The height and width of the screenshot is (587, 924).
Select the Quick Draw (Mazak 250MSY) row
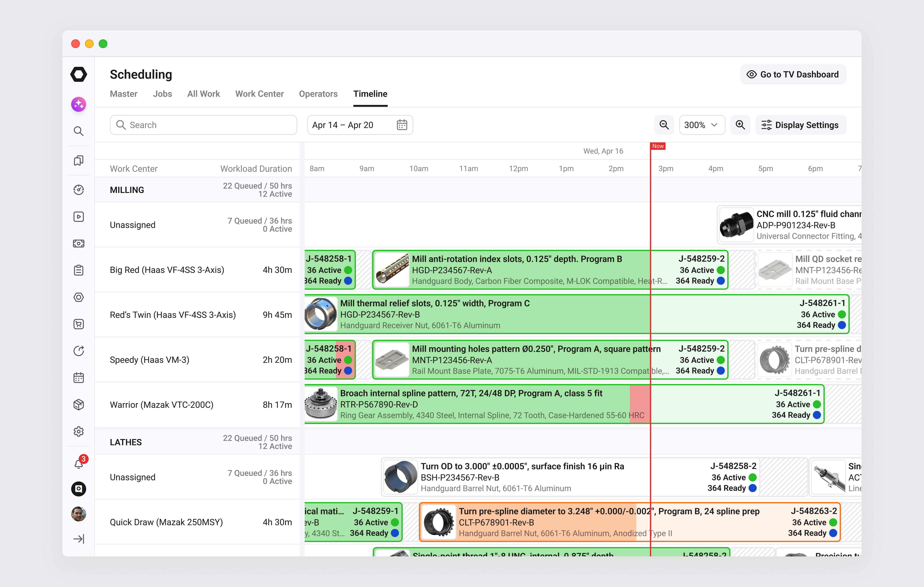(197, 522)
